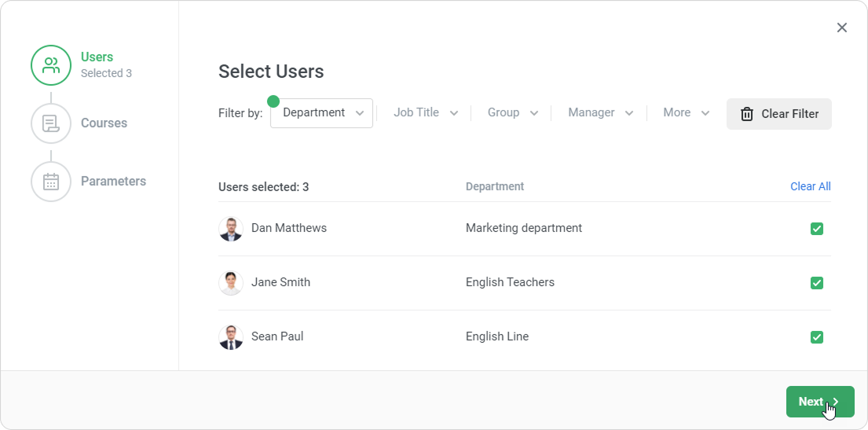Click Sean Paul's avatar picture
The width and height of the screenshot is (868, 430).
231,337
